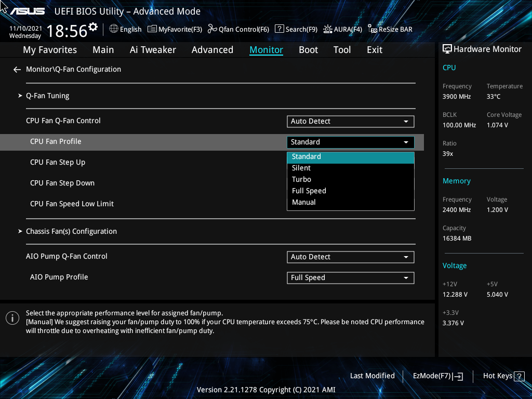
Task: Open the Ai Tweaker tab
Action: (x=153, y=50)
